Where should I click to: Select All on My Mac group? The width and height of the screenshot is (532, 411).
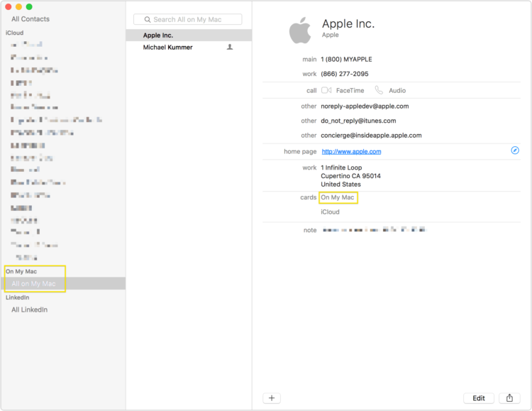point(63,284)
